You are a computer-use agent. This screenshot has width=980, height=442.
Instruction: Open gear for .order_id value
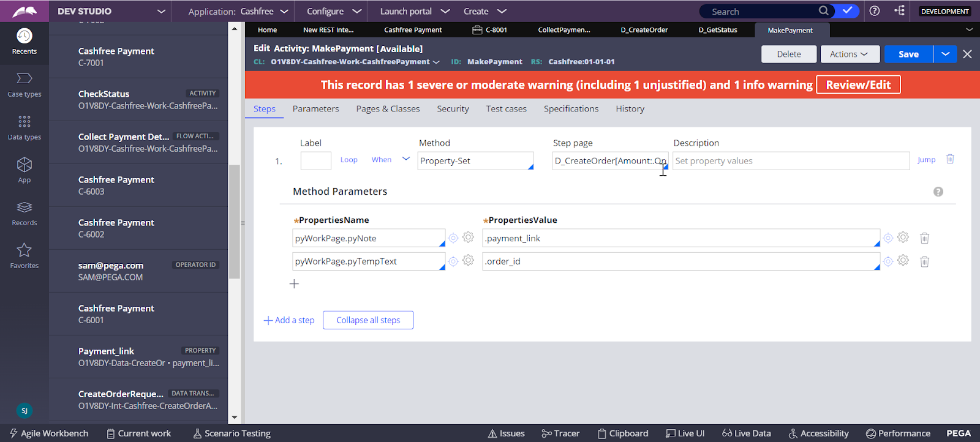coord(903,261)
